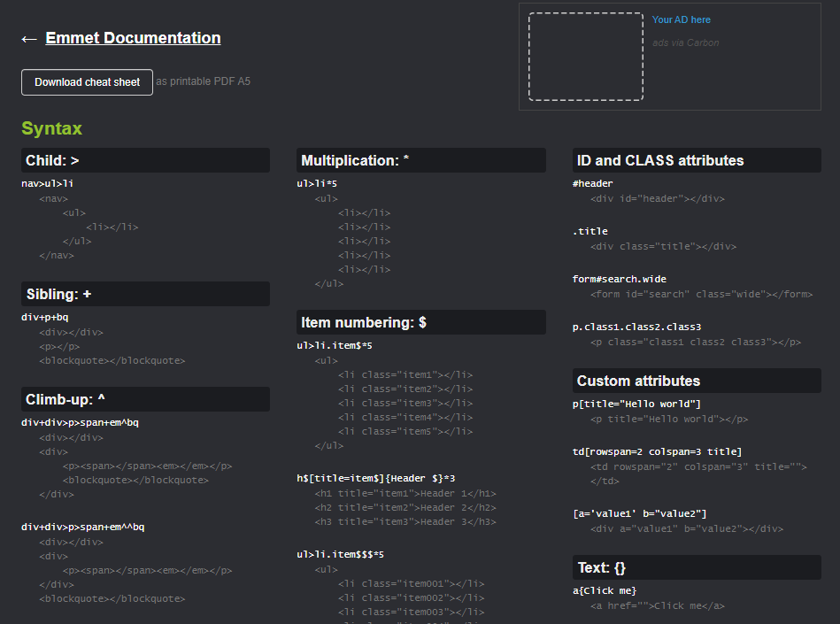Click the Text: {} heading
This screenshot has height=624, width=840.
coord(697,567)
